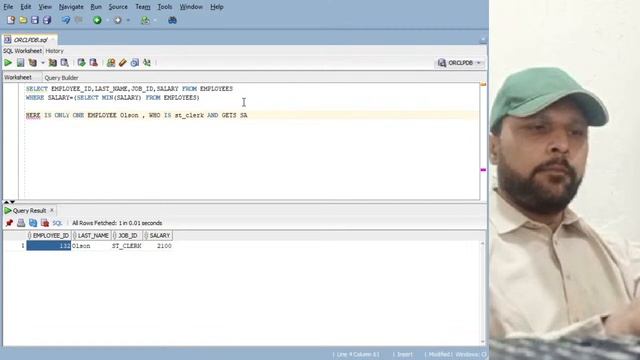Open the Forward button history dropdown arrow
Image resolution: width=640 pixels, height=360 pixels.
click(128, 20)
